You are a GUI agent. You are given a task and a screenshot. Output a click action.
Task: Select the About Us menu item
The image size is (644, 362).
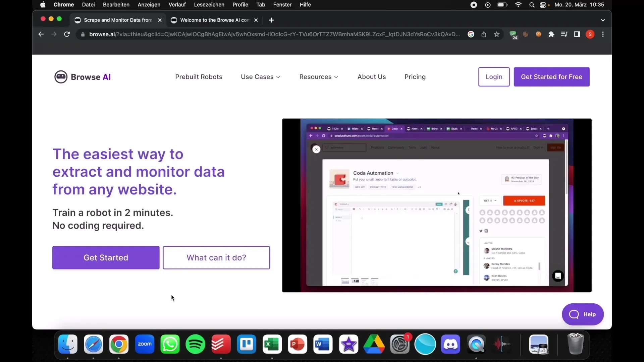coord(372,76)
